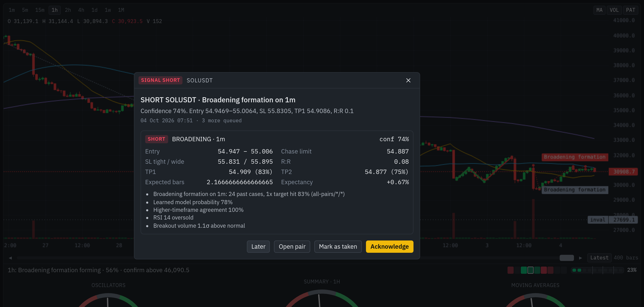Click the outlined green signal history square
The image size is (644, 307).
point(531,270)
